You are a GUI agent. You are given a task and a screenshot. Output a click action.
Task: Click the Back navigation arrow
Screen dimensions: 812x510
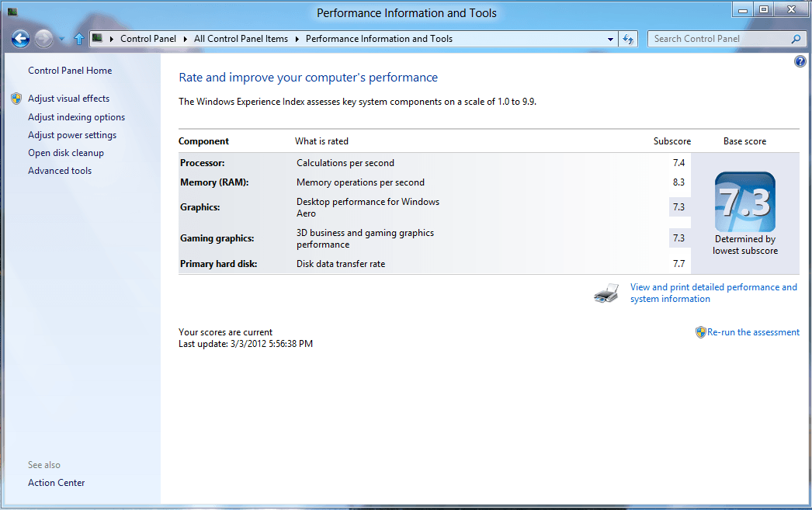[21, 39]
